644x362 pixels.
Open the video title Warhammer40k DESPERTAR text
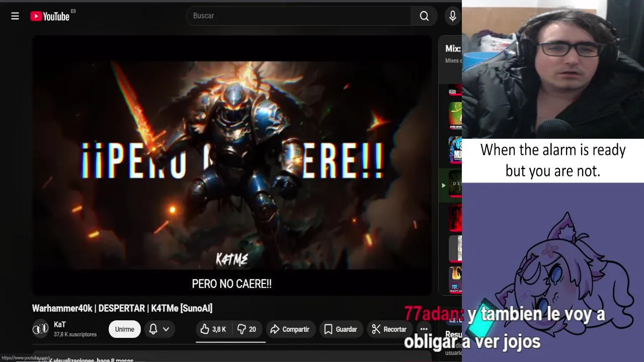click(122, 308)
